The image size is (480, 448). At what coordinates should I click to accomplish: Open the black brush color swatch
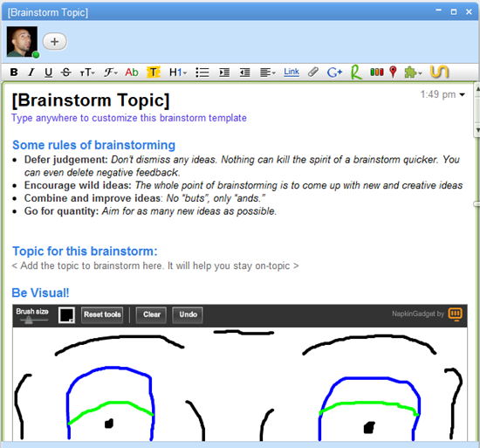66,315
